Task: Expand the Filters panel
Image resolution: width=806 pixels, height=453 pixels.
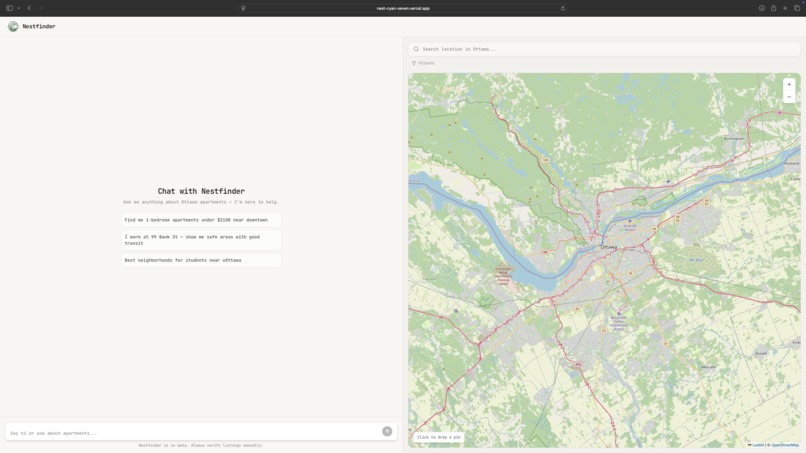Action: 423,63
